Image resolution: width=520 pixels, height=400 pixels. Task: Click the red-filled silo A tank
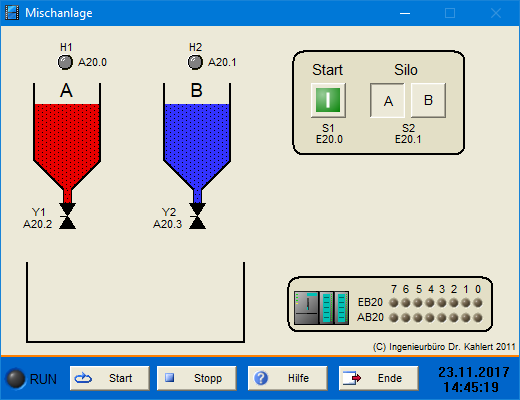(67, 143)
